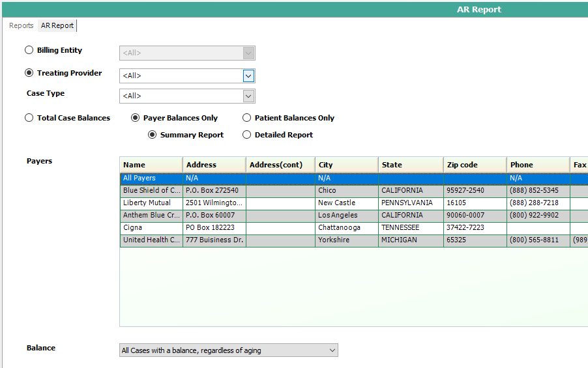
Task: Click phone number (888) 288-7218
Action: pyautogui.click(x=538, y=203)
